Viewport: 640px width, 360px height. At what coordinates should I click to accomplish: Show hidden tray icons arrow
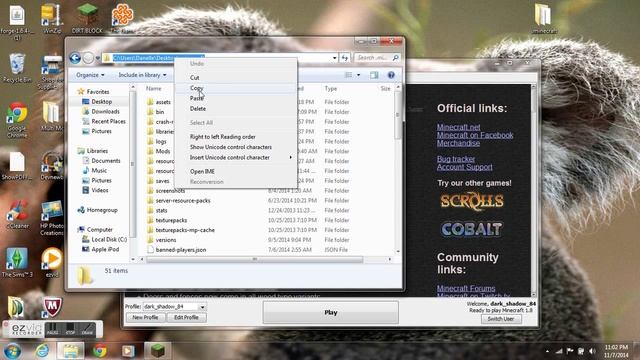[x=547, y=351]
